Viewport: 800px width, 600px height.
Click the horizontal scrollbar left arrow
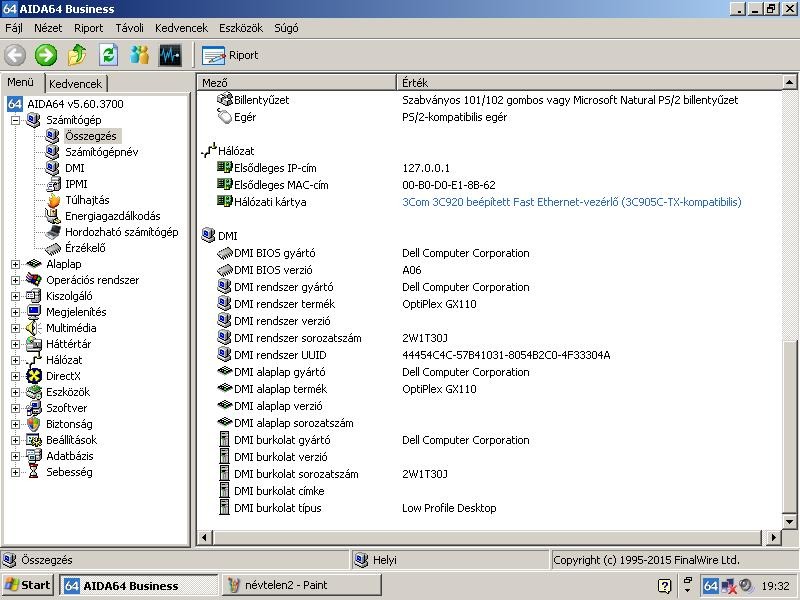[205, 537]
